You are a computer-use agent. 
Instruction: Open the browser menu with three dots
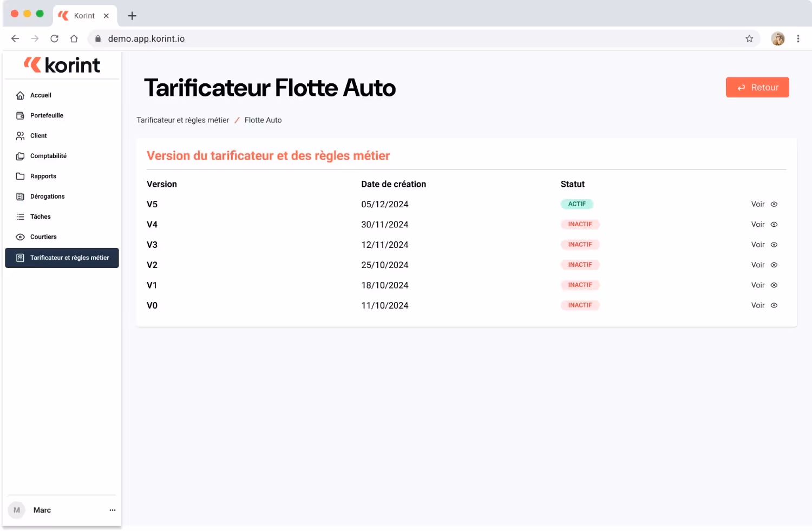click(798, 38)
